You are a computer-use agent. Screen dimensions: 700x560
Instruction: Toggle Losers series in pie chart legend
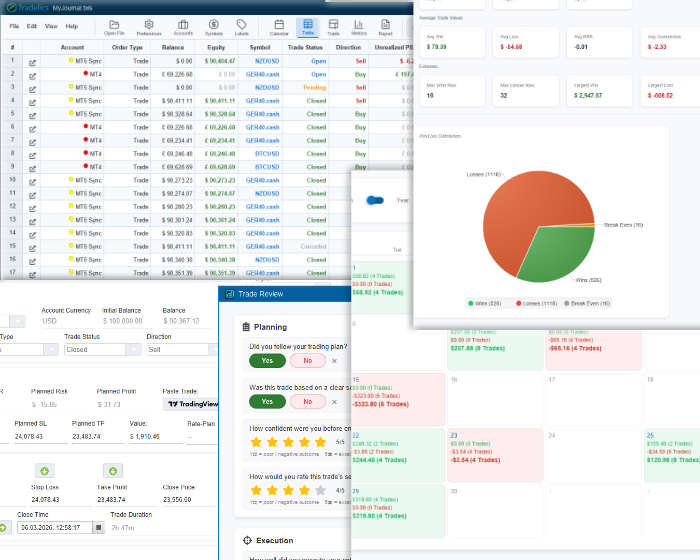536,303
